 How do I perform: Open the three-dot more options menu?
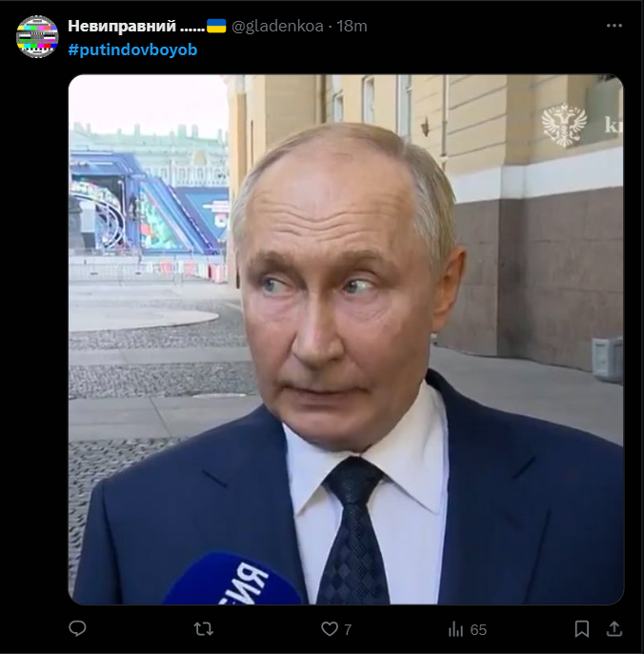click(614, 26)
